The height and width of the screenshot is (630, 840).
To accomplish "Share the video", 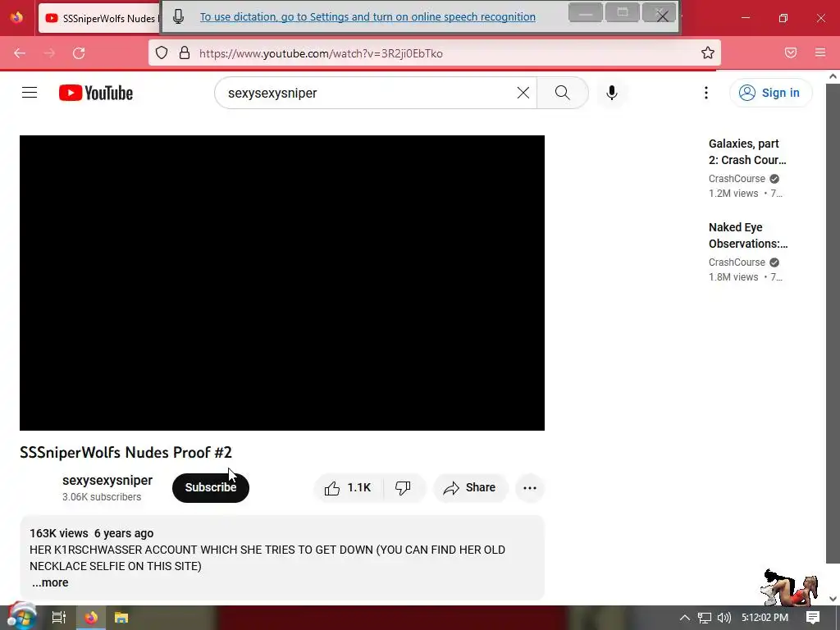I will pyautogui.click(x=470, y=487).
